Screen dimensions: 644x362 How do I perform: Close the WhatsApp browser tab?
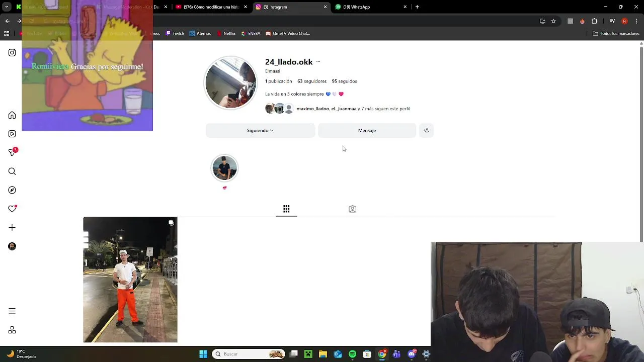405,7
